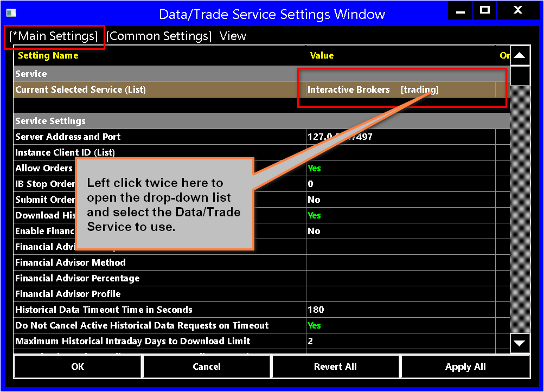This screenshot has height=392, width=544.
Task: Edit the Historical Data Timeout value 180
Action: [x=400, y=310]
